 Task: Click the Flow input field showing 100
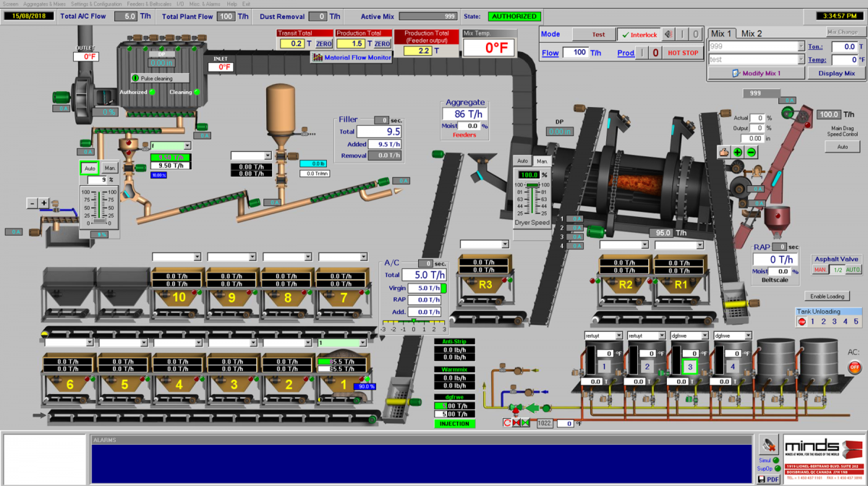coord(575,52)
